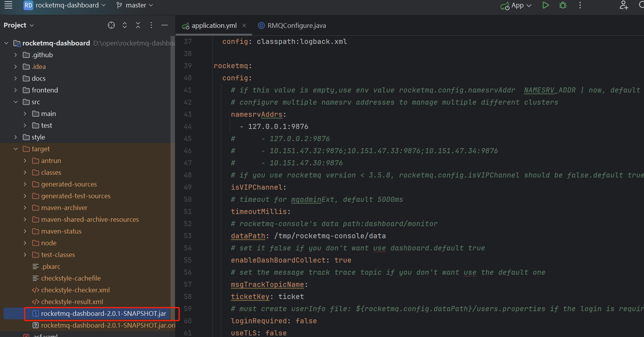644x337 pixels.
Task: Select the test-classes folder
Action: point(58,255)
